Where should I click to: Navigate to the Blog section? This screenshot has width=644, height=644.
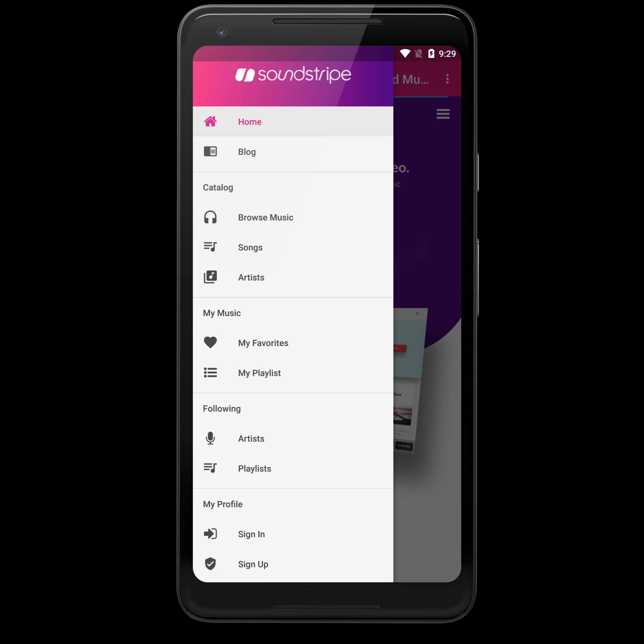[x=247, y=152]
